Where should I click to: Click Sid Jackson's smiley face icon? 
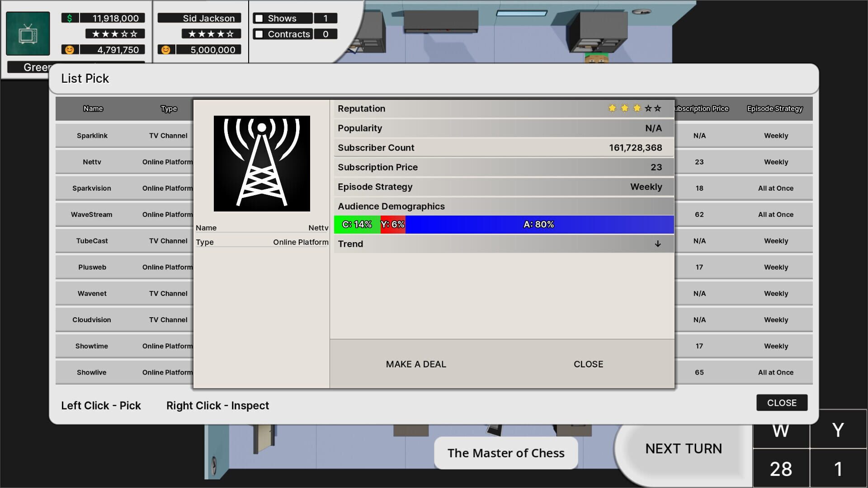click(x=166, y=50)
